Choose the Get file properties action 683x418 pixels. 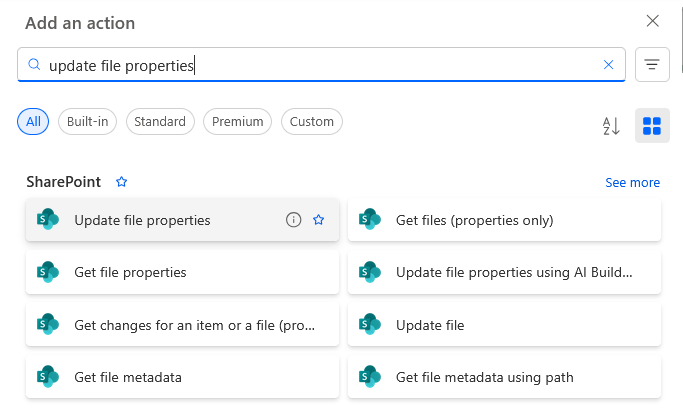[x=182, y=272]
